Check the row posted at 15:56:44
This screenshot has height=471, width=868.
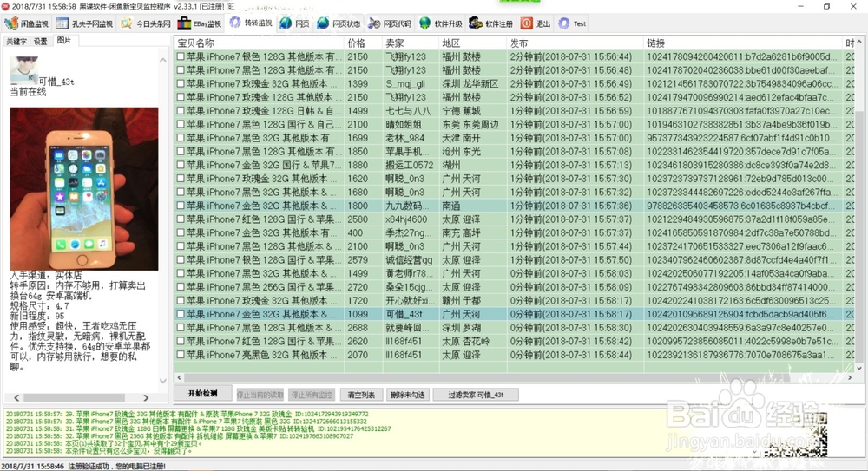(181, 56)
